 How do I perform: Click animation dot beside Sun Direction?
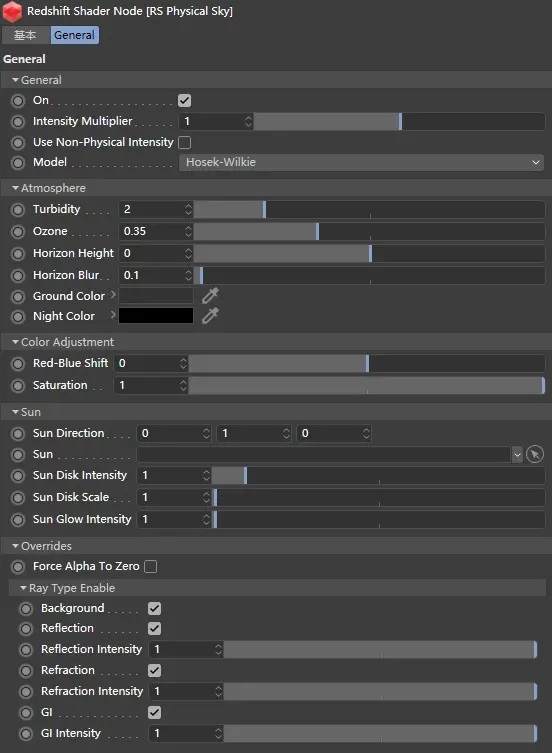[x=18, y=434]
